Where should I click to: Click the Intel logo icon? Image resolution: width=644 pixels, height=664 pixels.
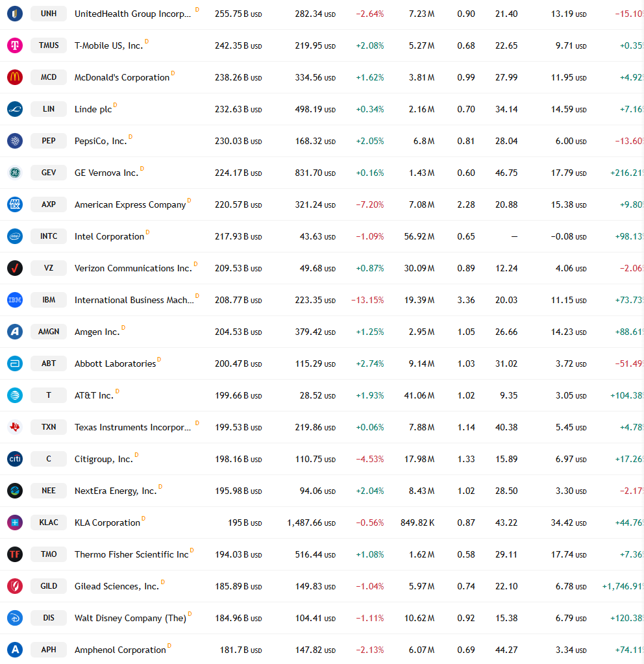[x=15, y=236]
